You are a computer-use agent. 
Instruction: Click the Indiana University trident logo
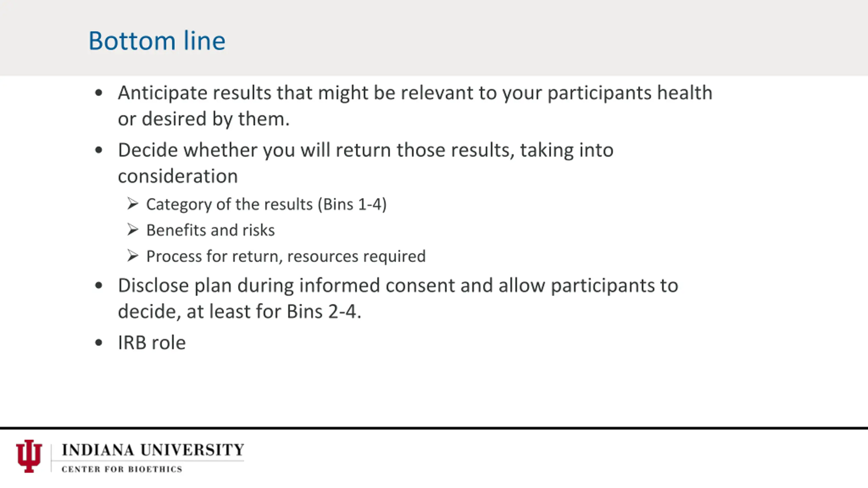[x=29, y=456]
